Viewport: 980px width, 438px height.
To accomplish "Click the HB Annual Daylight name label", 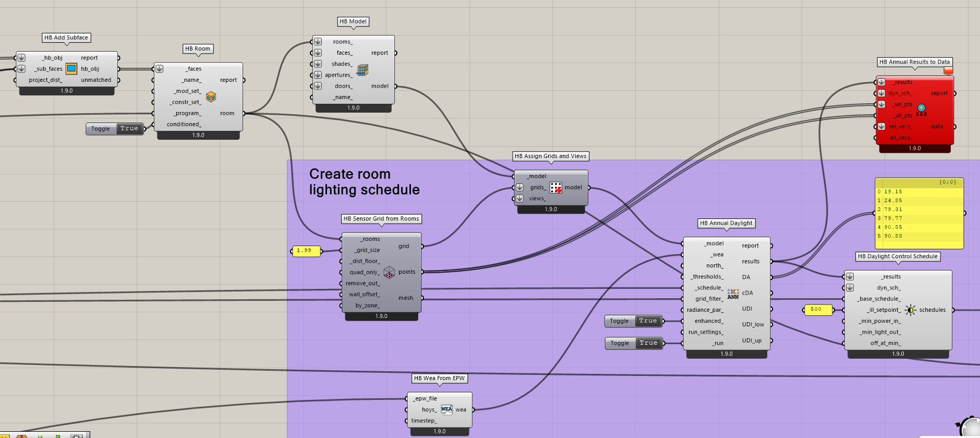I will pyautogui.click(x=726, y=223).
